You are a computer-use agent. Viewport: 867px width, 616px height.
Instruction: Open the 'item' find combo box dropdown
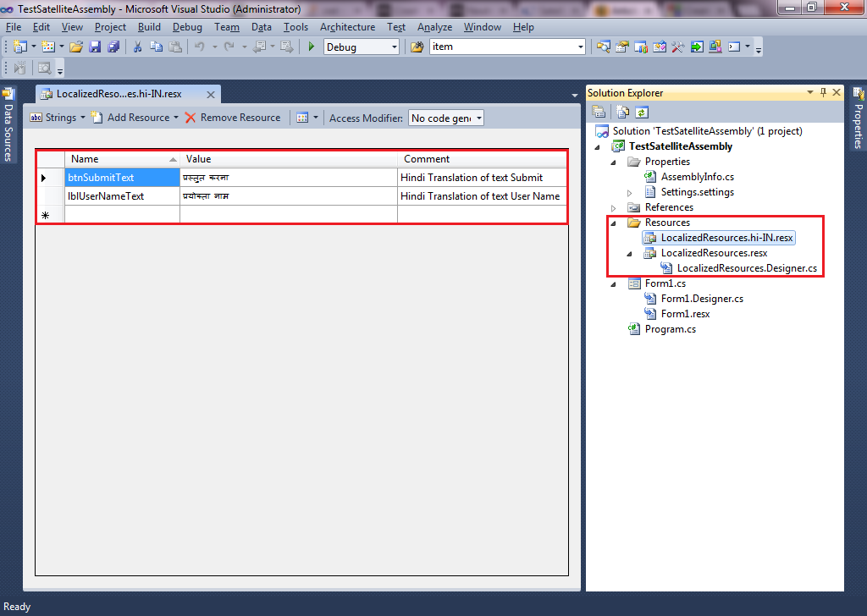580,47
